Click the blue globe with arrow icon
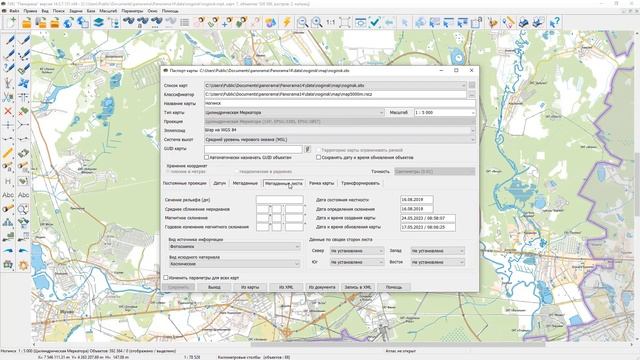 [69, 22]
